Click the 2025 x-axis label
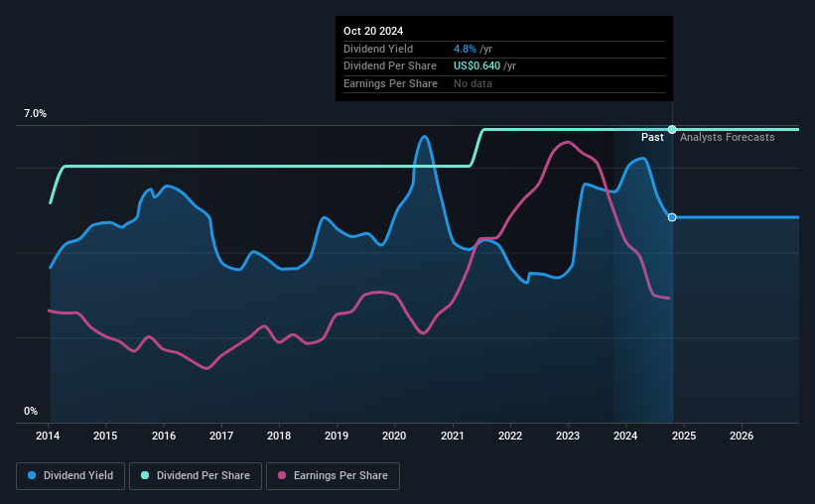 [x=684, y=436]
